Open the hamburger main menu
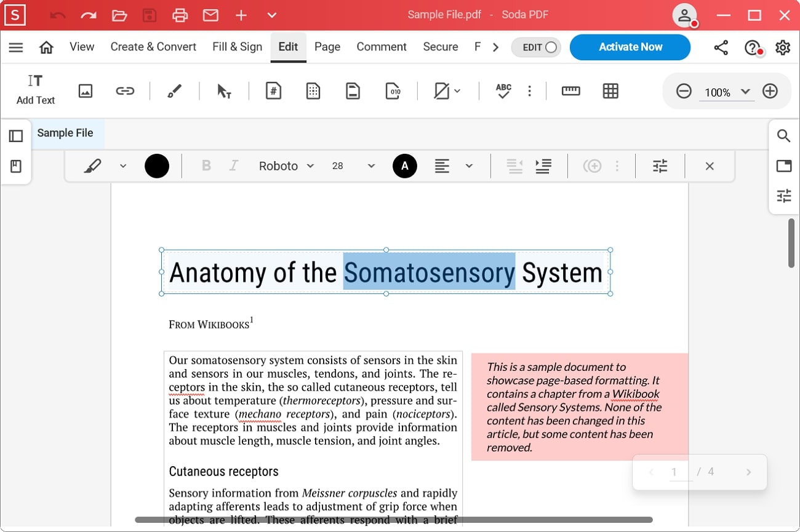 [x=16, y=47]
